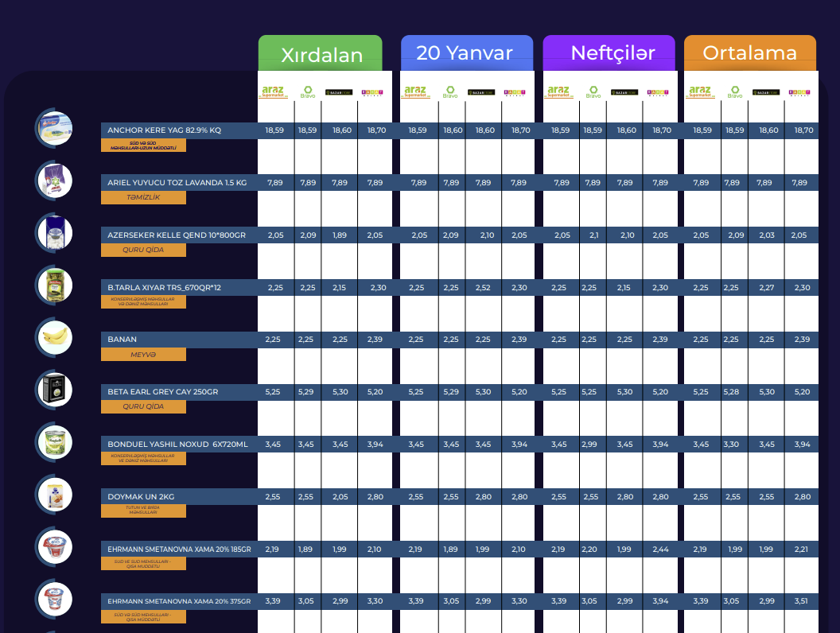Click the 2,44 Rahat price for Ehrmann 185GR under Neftçilər
The image size is (840, 633).
pos(660,550)
